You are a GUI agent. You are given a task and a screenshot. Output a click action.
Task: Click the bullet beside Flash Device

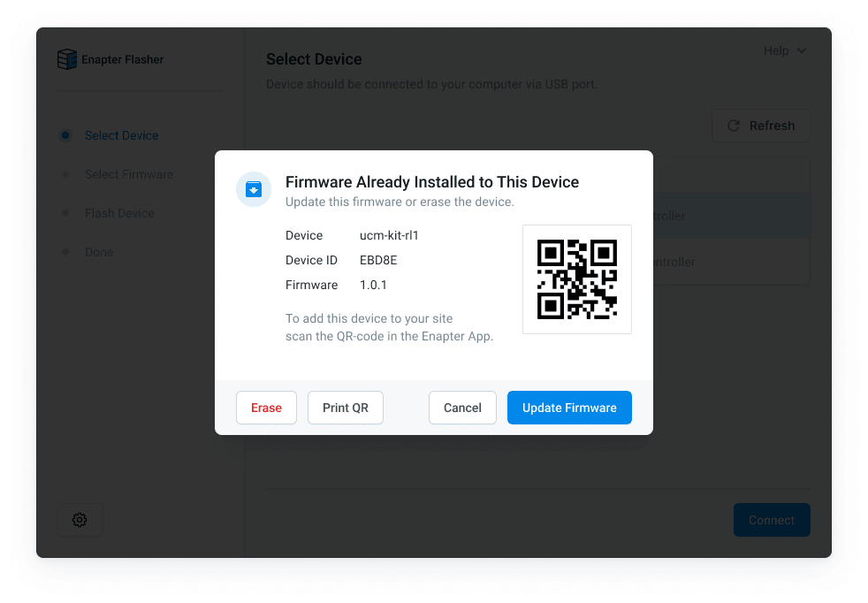[65, 213]
